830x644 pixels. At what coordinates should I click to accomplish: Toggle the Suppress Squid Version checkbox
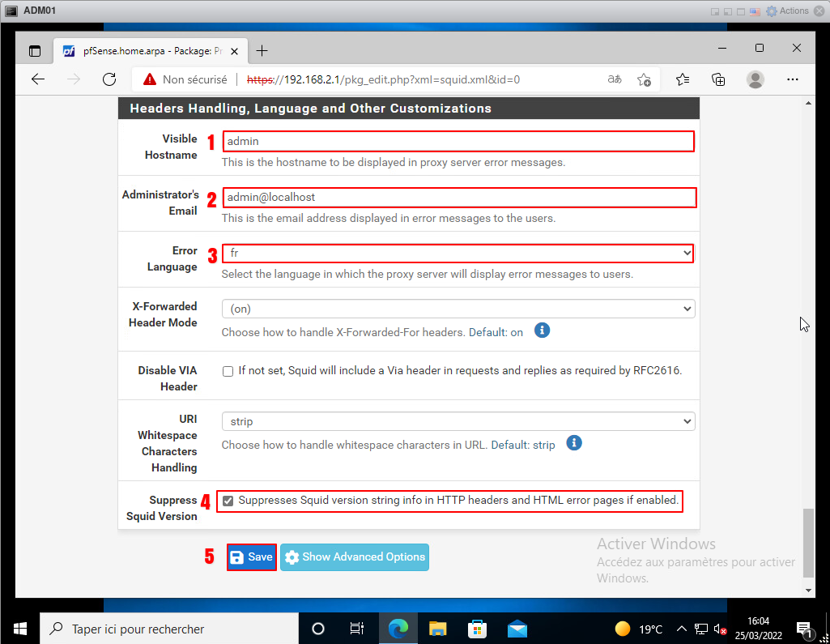point(228,501)
